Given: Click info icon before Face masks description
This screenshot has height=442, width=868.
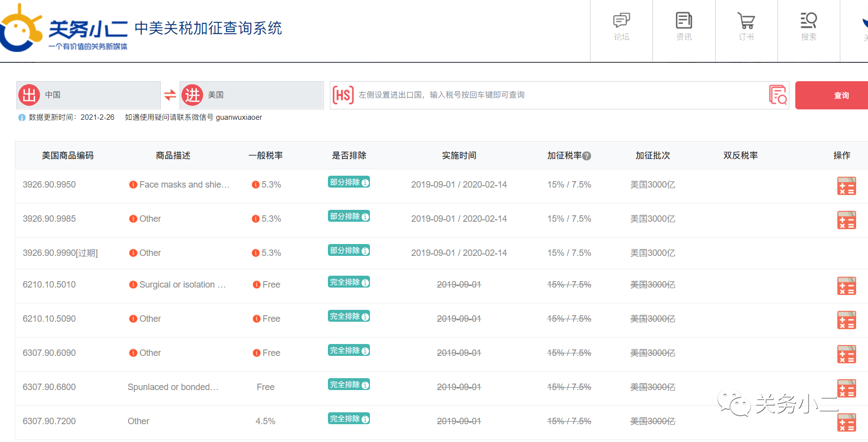Looking at the screenshot, I should tap(133, 185).
